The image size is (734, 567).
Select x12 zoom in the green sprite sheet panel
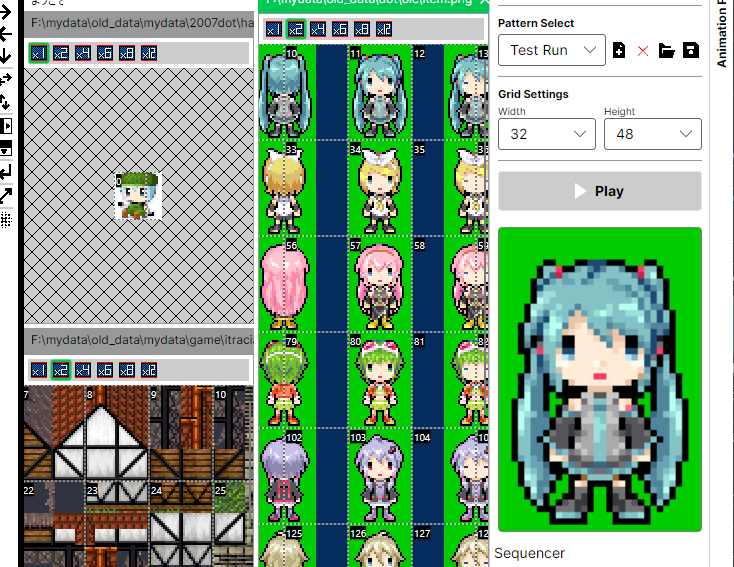point(384,29)
